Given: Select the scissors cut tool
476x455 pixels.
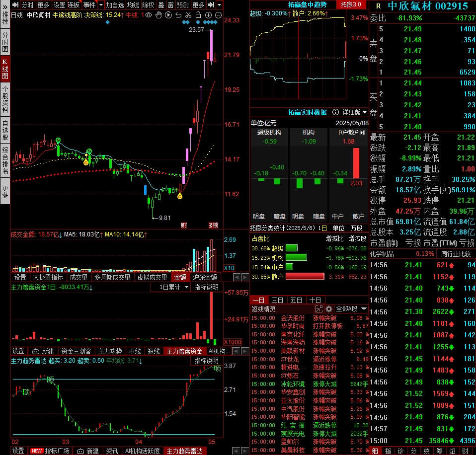Looking at the screenshot, I should 188,15.
